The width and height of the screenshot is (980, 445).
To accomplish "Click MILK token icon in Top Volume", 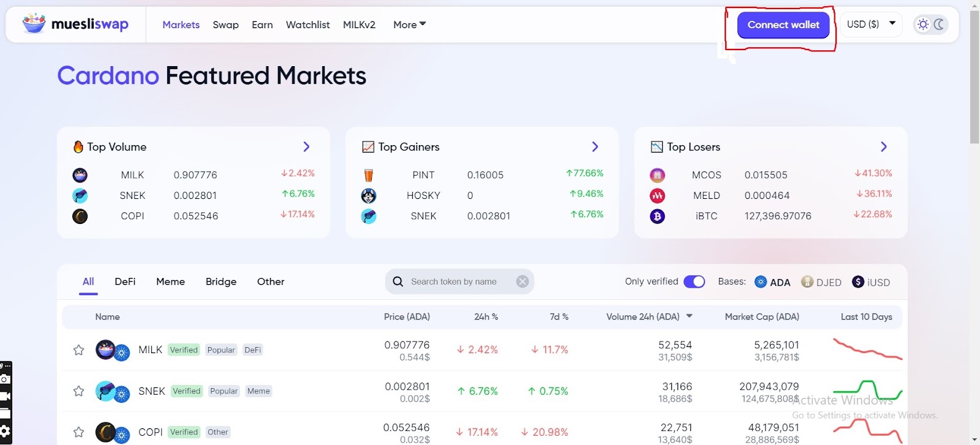I will click(x=80, y=176).
